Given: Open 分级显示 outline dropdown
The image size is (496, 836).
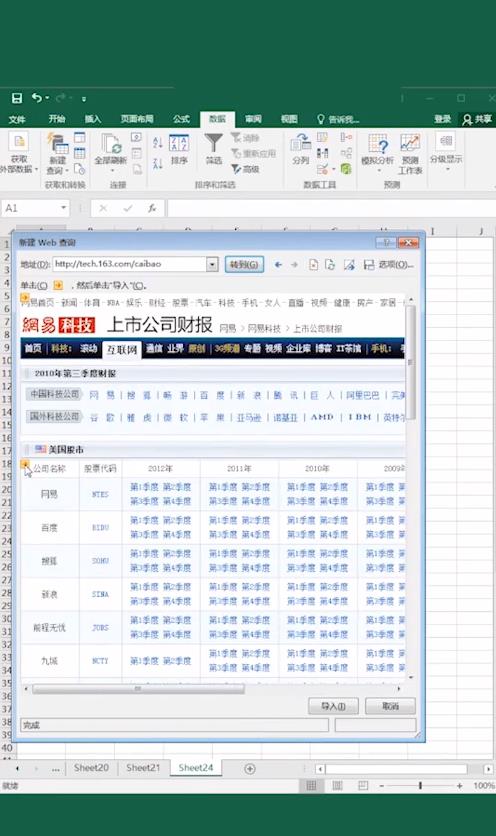Looking at the screenshot, I should 446,151.
